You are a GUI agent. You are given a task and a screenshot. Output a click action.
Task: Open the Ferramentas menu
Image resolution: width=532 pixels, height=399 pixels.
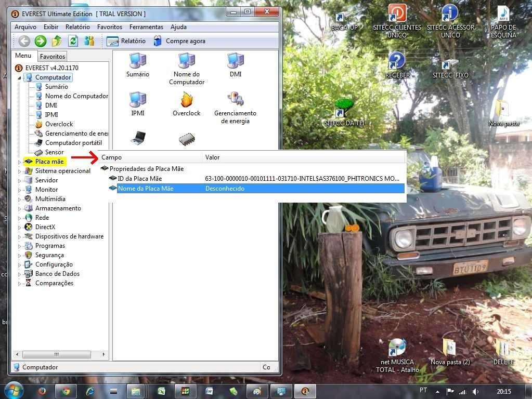point(146,27)
